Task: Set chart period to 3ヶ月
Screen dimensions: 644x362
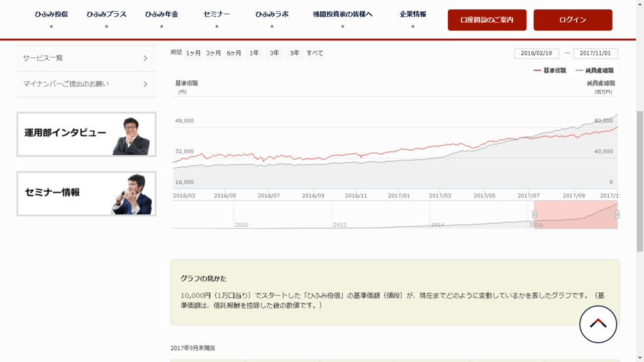Action: [214, 53]
